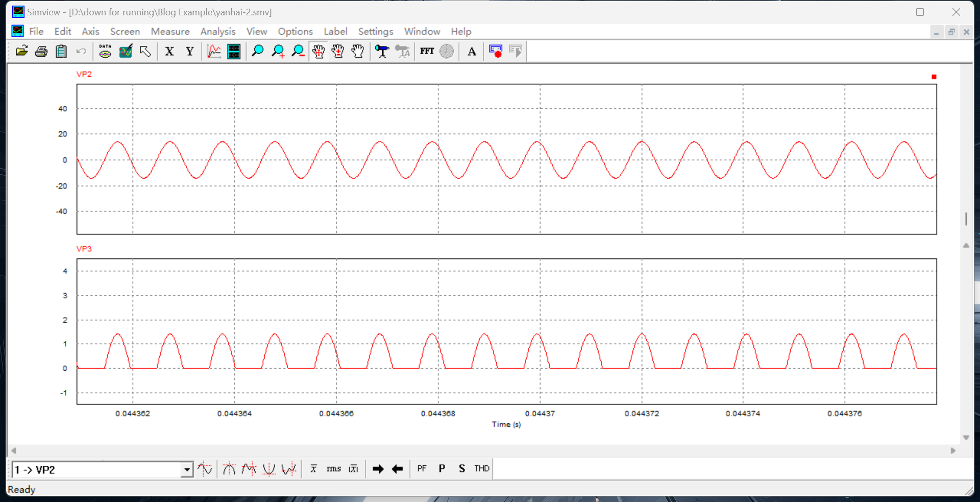Add a text label with the A tool

[472, 51]
